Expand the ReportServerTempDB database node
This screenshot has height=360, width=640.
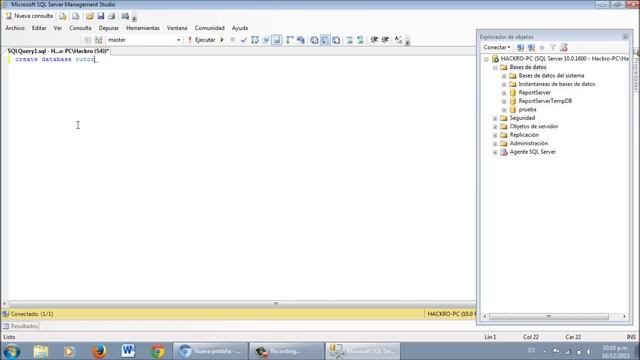coord(504,101)
